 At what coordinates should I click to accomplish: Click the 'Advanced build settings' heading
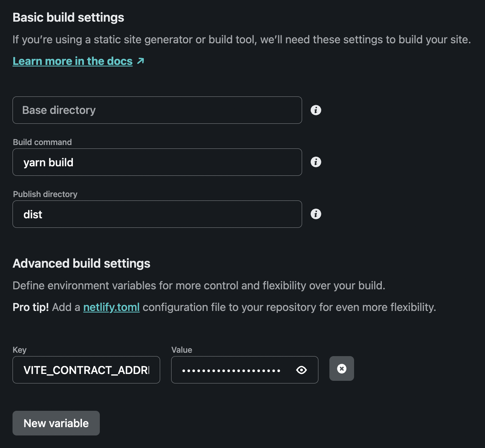(x=81, y=263)
